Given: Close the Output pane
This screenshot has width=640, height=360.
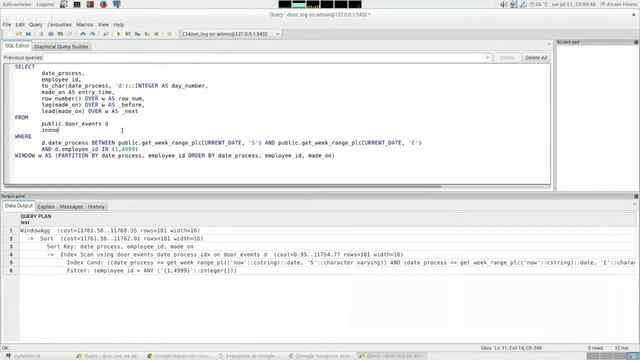Looking at the screenshot, I should click(636, 196).
